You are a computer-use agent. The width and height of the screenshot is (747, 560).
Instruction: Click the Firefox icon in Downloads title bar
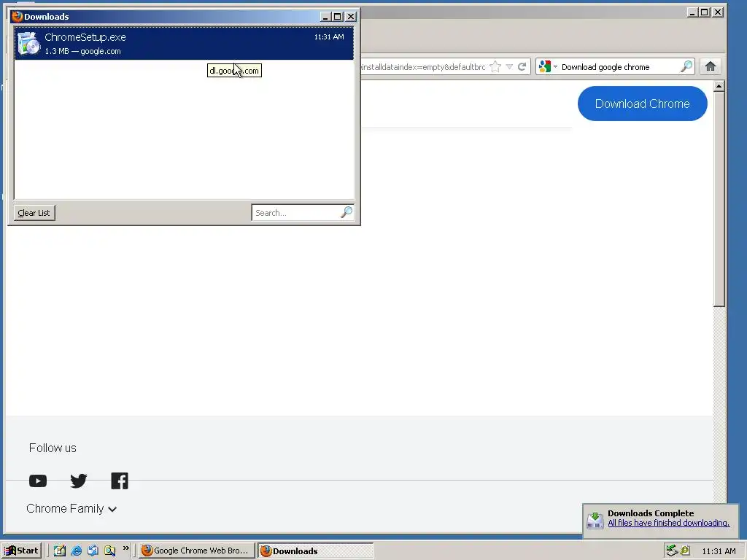tap(18, 17)
